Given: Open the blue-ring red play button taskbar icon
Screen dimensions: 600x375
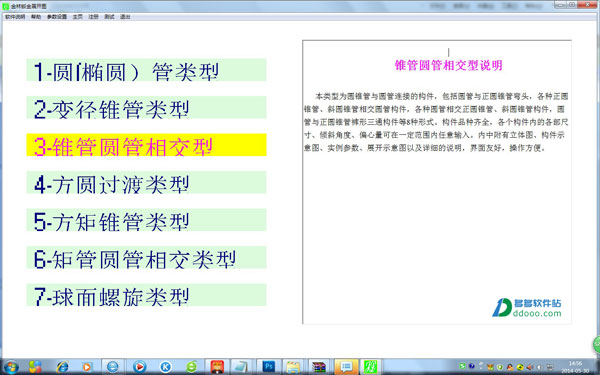Looking at the screenshot, I should (140, 367).
